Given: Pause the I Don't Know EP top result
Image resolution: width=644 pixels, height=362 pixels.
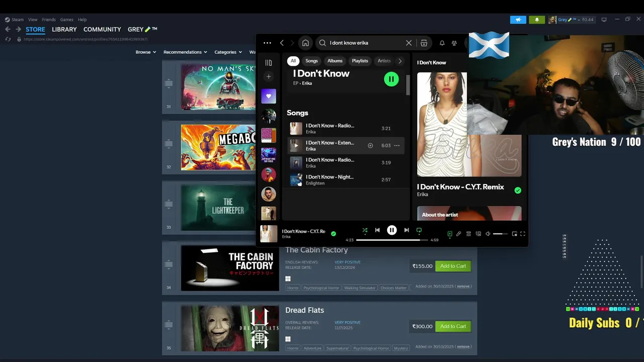Looking at the screenshot, I should [391, 79].
